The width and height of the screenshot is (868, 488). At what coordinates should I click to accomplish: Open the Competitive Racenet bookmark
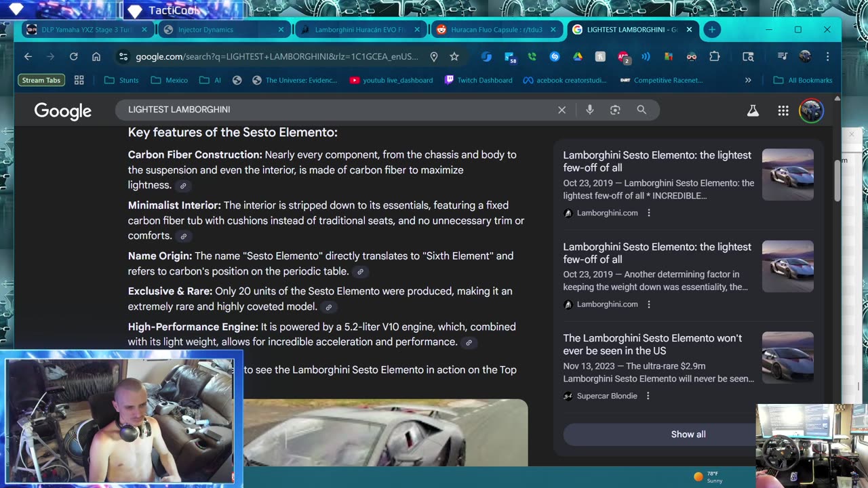click(661, 80)
